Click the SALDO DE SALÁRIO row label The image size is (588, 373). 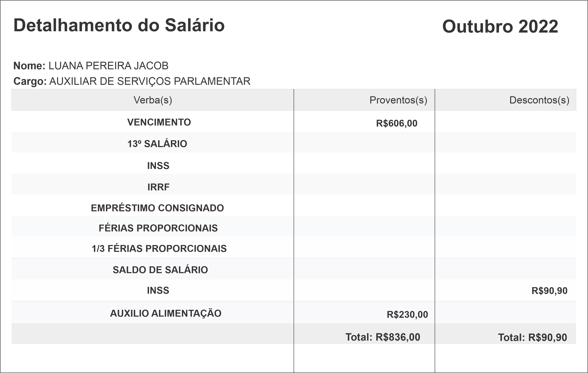click(160, 270)
